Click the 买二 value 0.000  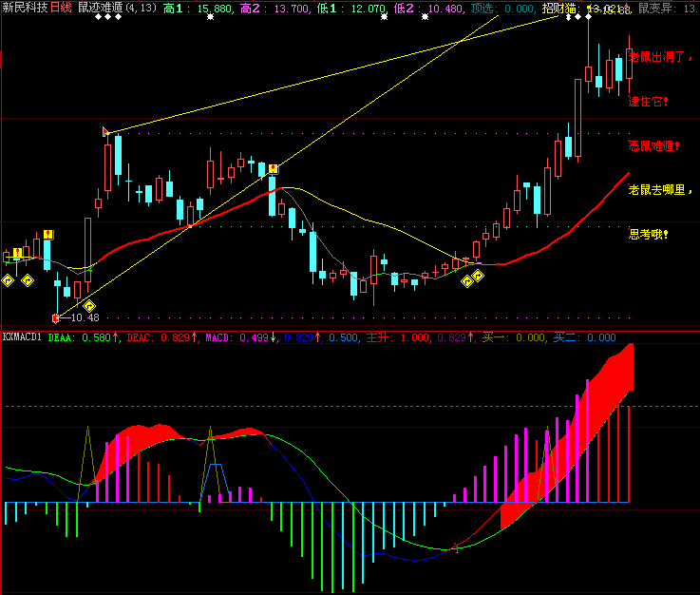pos(601,337)
